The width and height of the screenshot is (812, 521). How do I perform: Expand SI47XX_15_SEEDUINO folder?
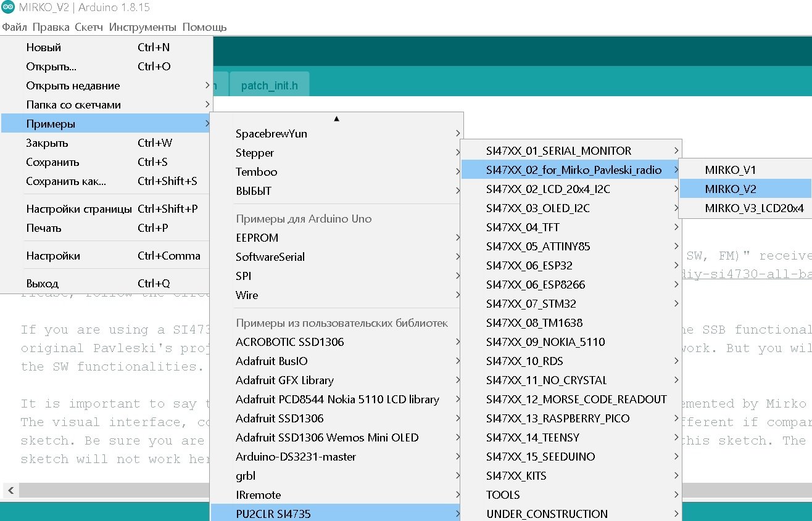pyautogui.click(x=571, y=457)
